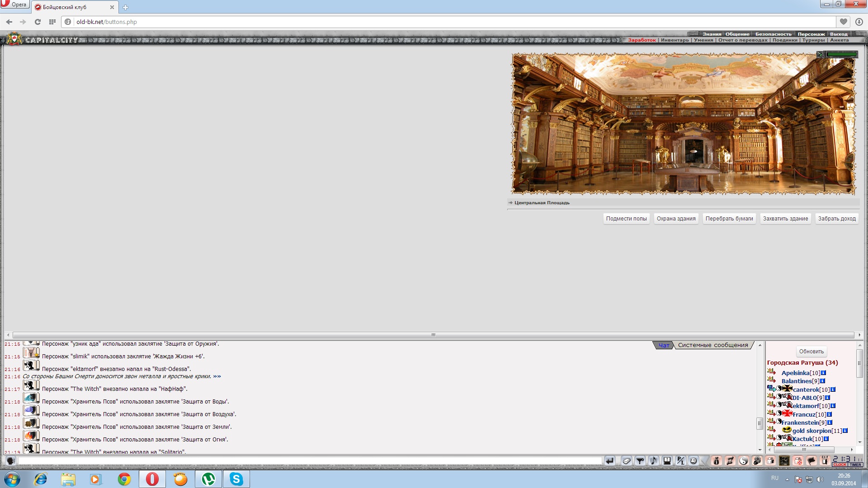Viewport: 868px width, 488px height.
Task: Switch to Системные сообщения tab
Action: (x=713, y=345)
